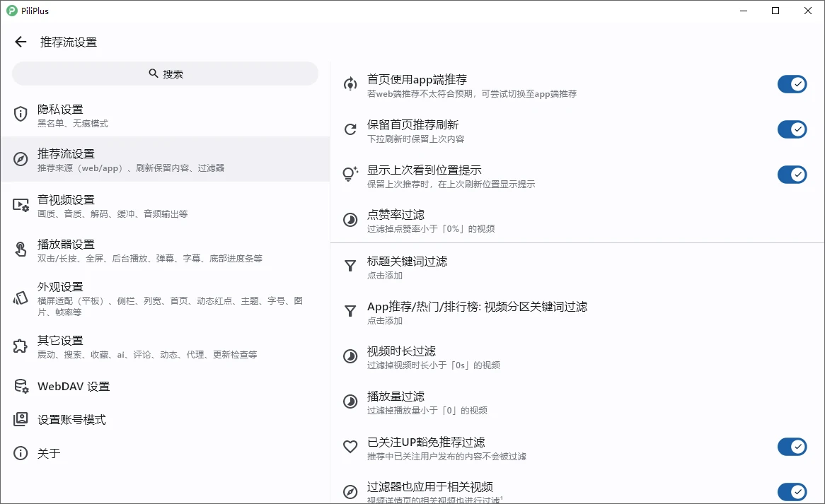The width and height of the screenshot is (825, 504).
Task: Open the 点赞率过滤 setting
Action: pyautogui.click(x=425, y=220)
